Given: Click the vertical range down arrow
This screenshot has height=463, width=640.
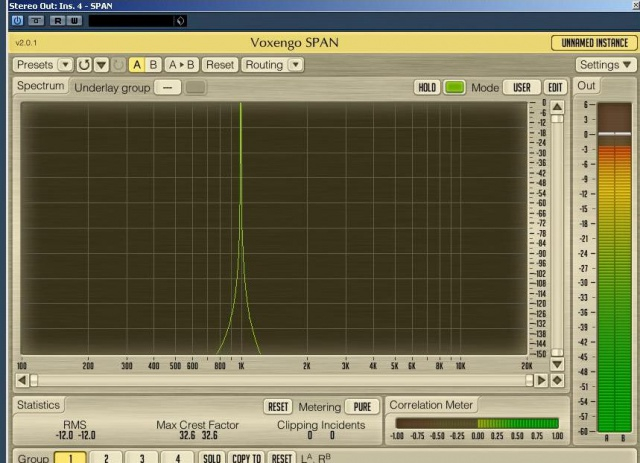Looking at the screenshot, I should tap(557, 364).
